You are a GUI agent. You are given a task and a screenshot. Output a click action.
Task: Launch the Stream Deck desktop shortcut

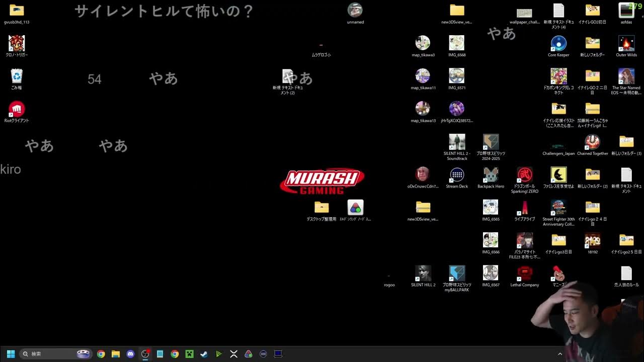point(457,174)
